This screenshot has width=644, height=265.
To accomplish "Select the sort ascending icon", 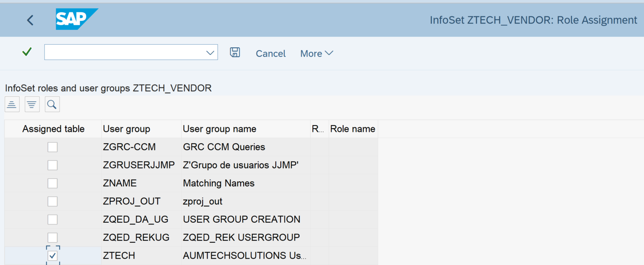I will (12, 104).
